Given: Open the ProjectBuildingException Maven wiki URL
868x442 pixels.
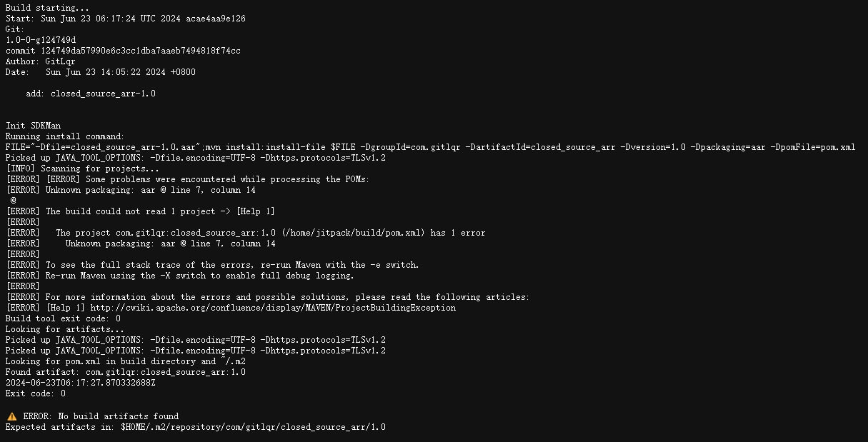Looking at the screenshot, I should tap(272, 308).
